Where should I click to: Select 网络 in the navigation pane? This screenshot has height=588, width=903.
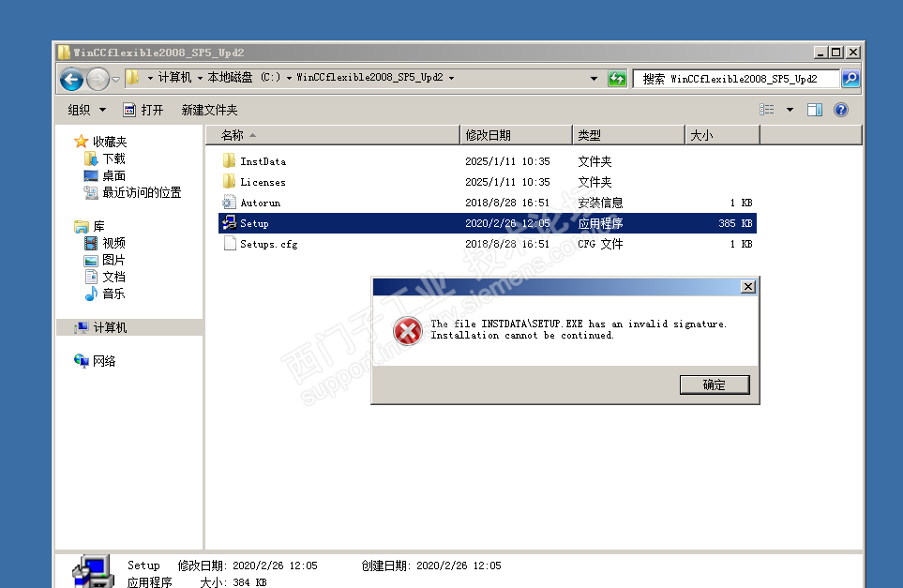pos(104,361)
